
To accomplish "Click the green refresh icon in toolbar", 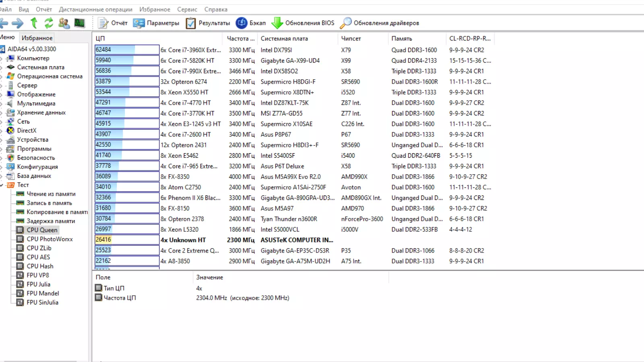I will tap(48, 23).
